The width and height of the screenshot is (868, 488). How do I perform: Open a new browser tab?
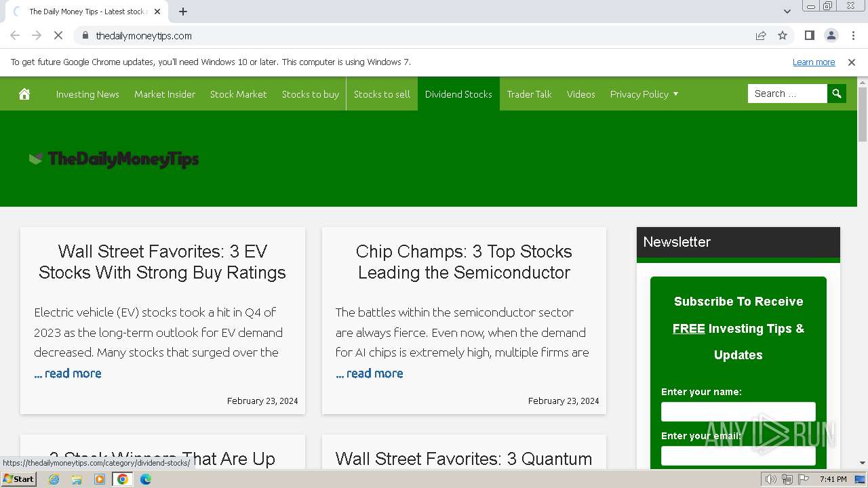pyautogui.click(x=183, y=12)
